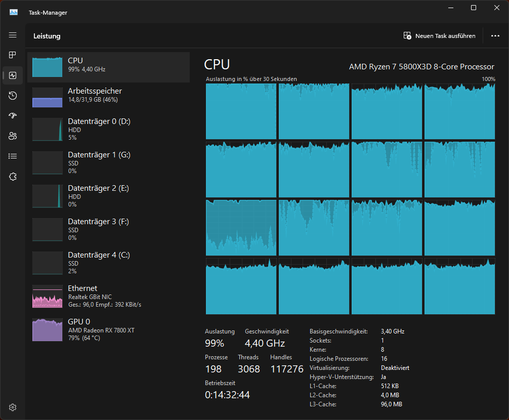Screen dimensions: 509x420
Task: Click the L1-Cache 512 KB value
Action: click(390, 386)
